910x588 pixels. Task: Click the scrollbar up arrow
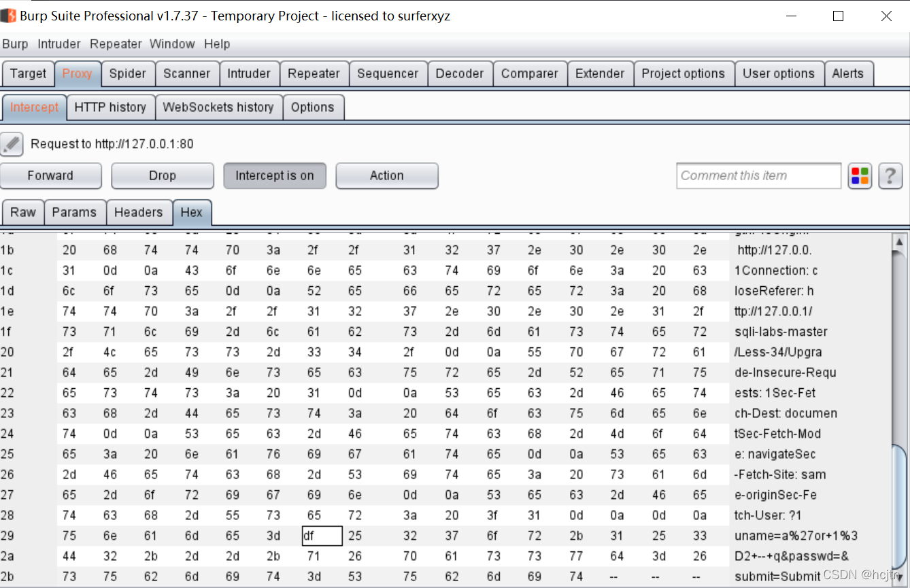pyautogui.click(x=900, y=241)
